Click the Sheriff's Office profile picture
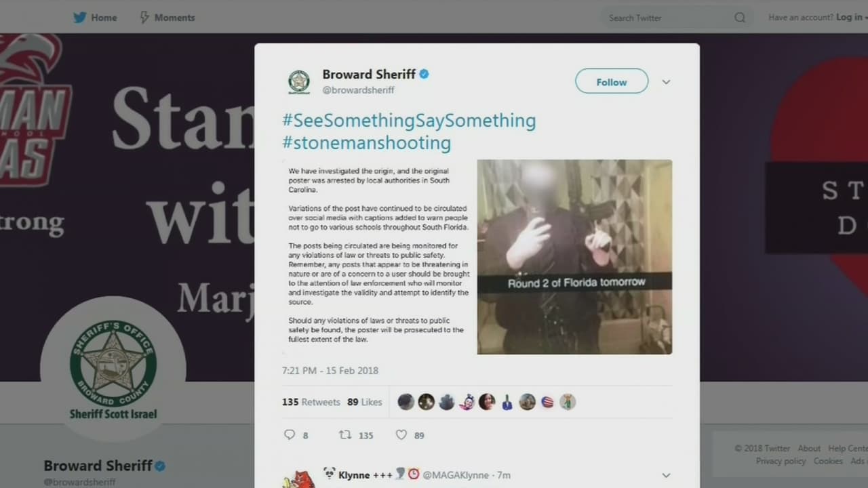 pyautogui.click(x=113, y=369)
